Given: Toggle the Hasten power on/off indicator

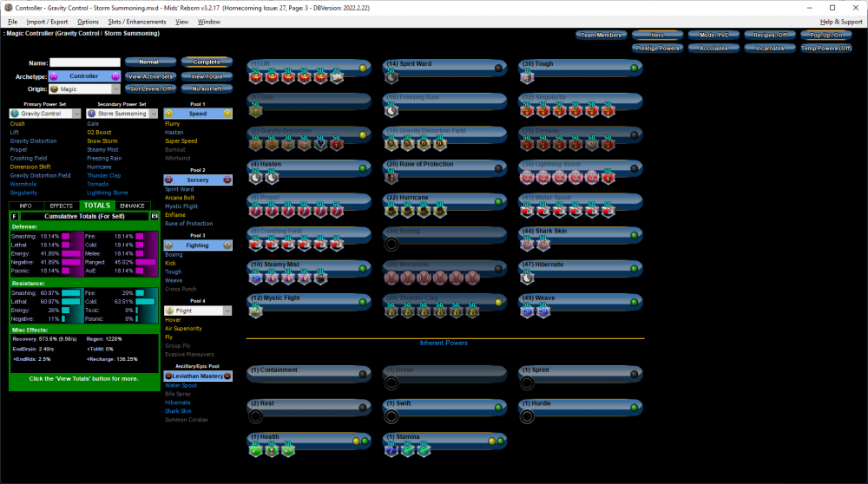Looking at the screenshot, I should [363, 165].
